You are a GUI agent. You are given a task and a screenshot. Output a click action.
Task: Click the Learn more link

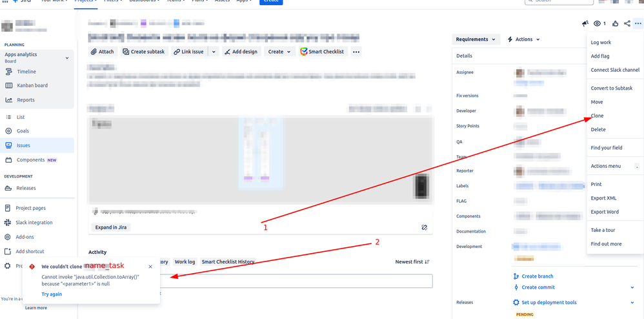click(x=36, y=308)
